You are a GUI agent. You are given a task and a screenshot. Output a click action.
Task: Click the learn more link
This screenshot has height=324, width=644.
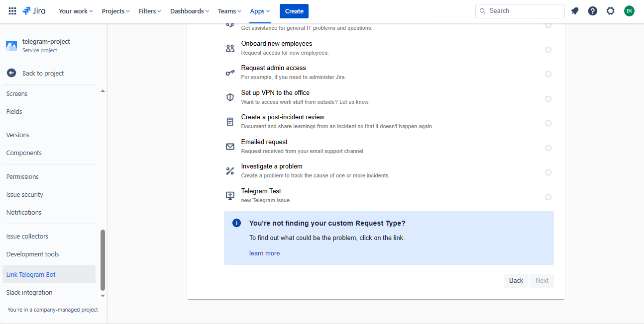[264, 253]
